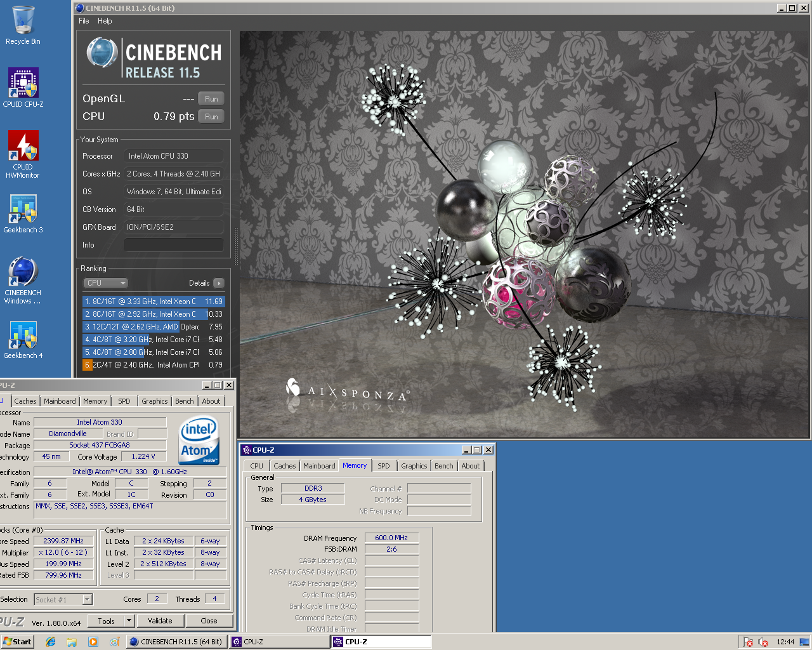Run the CPU benchmark

point(211,117)
